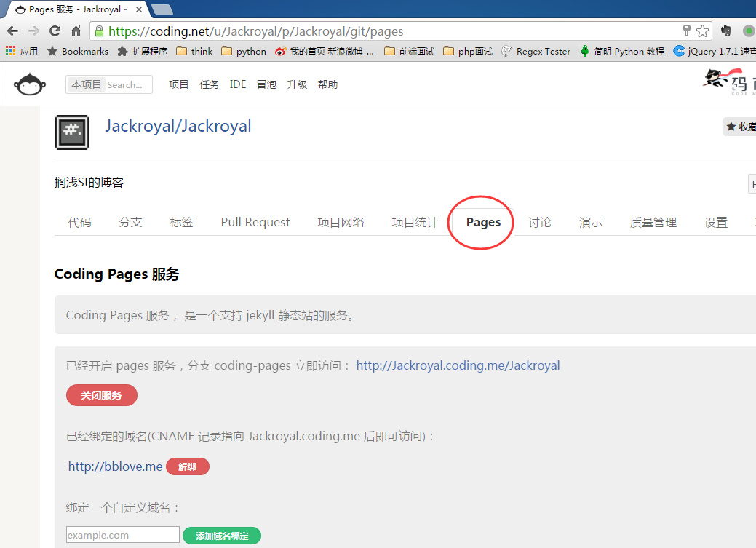Close the Pages 服务 browser tab
This screenshot has width=756, height=548.
[139, 9]
